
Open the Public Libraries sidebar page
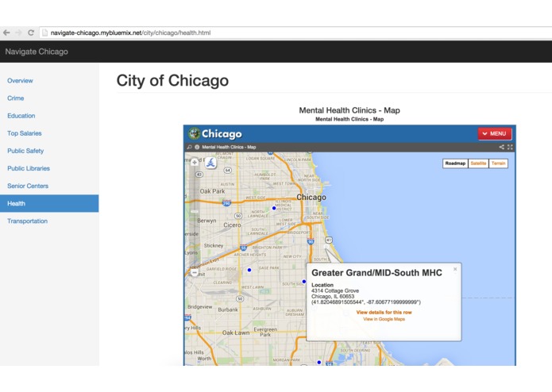click(x=29, y=168)
